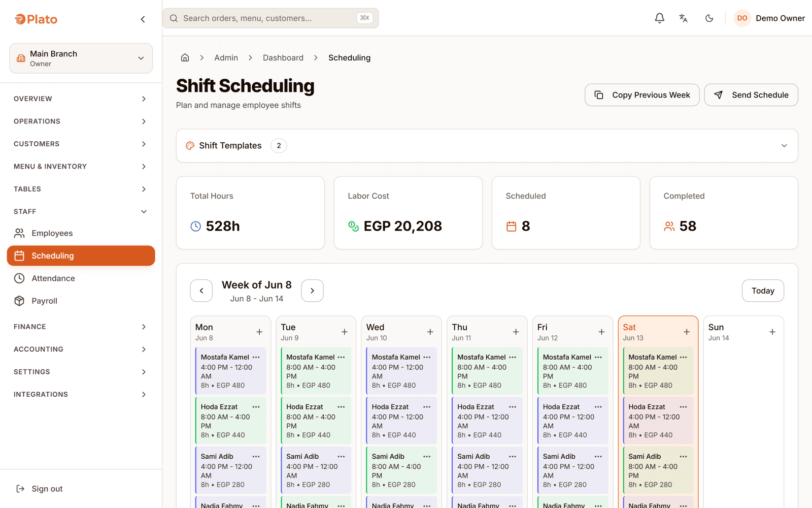Open options for Mostafa Kamel Monday shift
812x508 pixels.
tap(256, 357)
